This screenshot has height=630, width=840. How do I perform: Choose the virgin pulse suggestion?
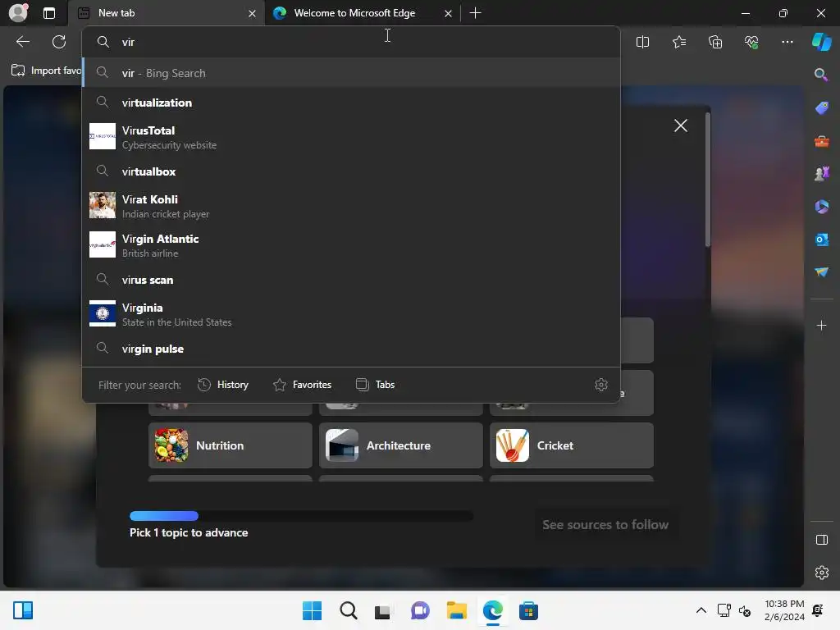coord(351,349)
